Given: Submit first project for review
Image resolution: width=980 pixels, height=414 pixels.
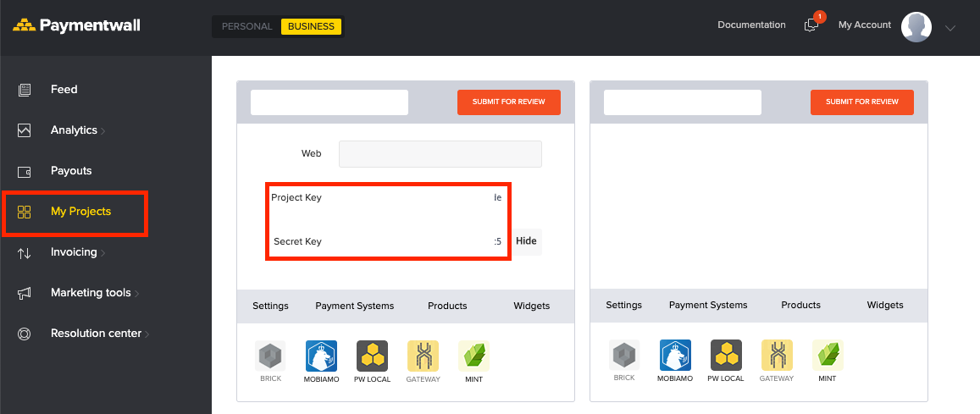Looking at the screenshot, I should tap(509, 102).
